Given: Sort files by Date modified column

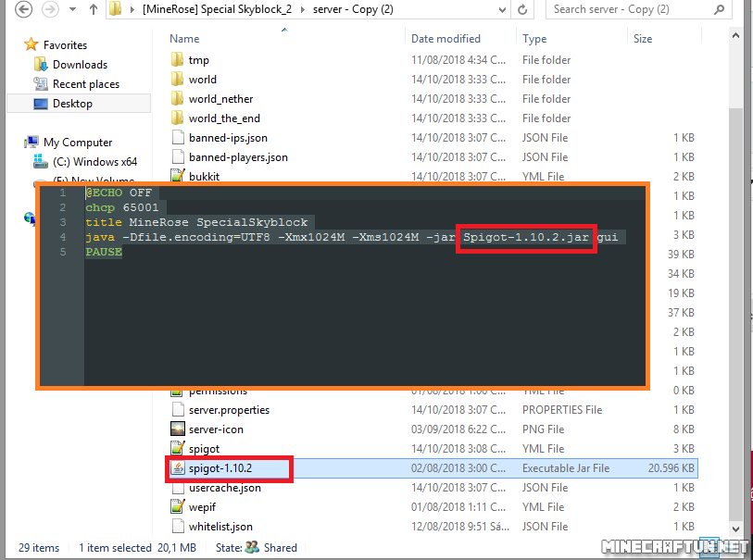Looking at the screenshot, I should click(446, 38).
